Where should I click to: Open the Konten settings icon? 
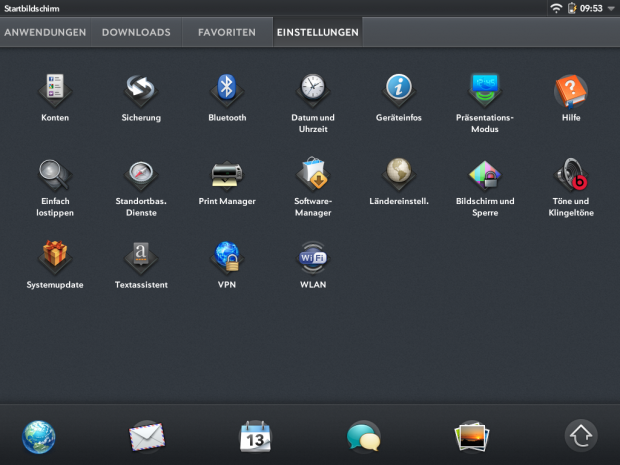[54, 90]
